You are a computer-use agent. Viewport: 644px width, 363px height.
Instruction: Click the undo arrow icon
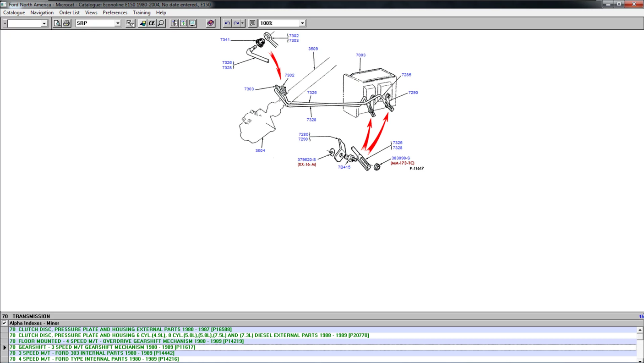[x=227, y=23]
